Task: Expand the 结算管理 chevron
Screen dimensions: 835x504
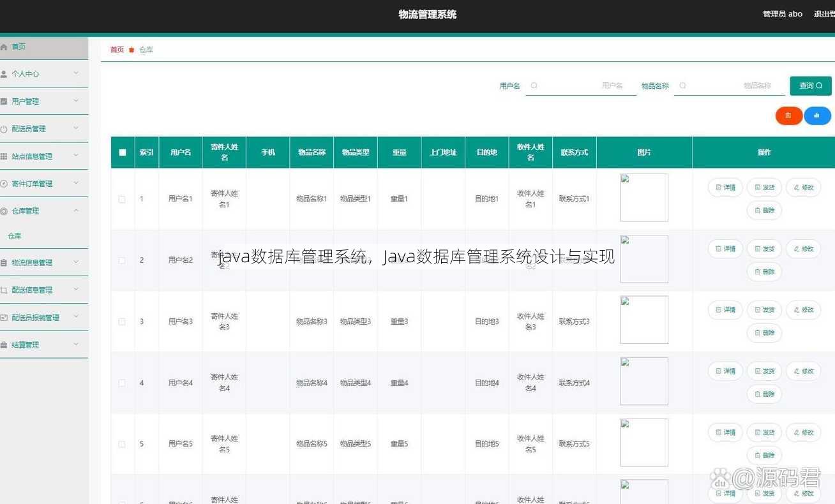Action: tap(76, 345)
